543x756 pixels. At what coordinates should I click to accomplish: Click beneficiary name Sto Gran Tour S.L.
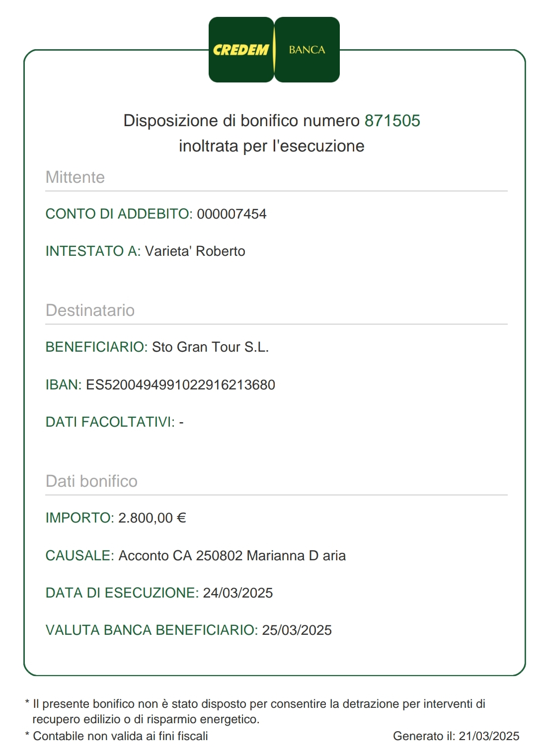tap(210, 347)
